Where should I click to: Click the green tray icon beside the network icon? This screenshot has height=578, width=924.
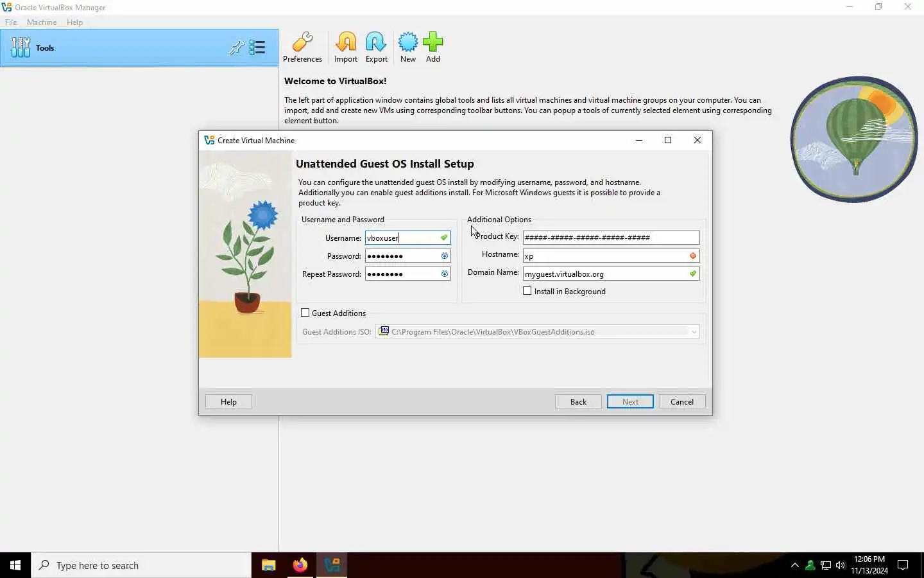click(810, 565)
